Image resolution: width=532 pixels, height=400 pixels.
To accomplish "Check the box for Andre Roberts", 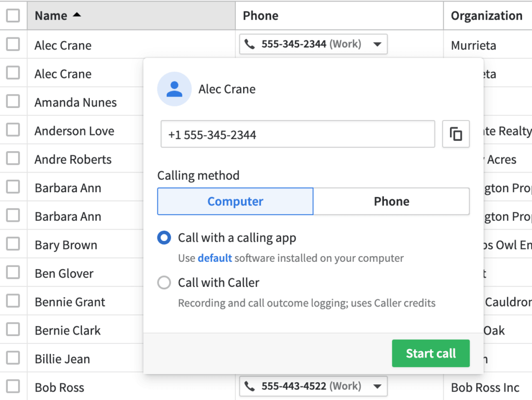I will (x=13, y=158).
